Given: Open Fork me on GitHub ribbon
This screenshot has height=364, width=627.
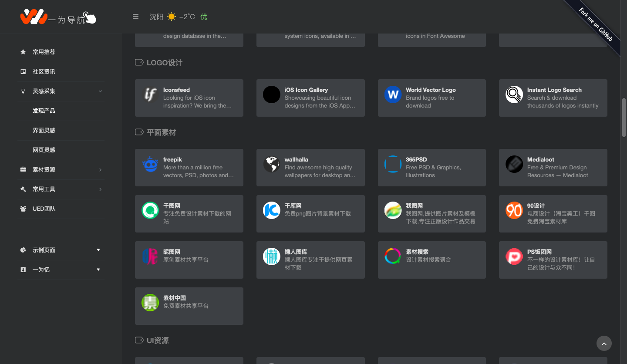Looking at the screenshot, I should [x=596, y=25].
